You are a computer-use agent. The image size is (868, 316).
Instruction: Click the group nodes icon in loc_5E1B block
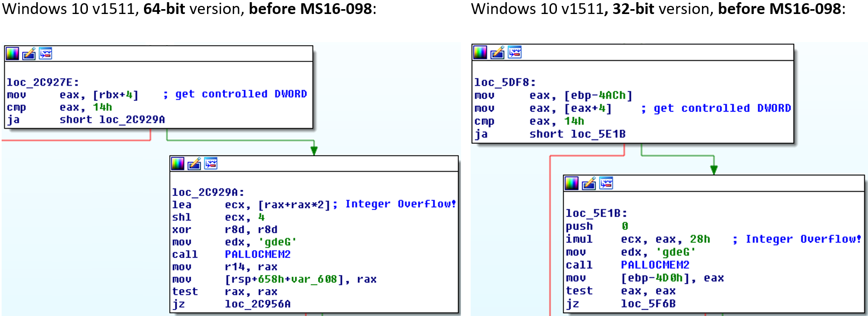click(x=606, y=184)
